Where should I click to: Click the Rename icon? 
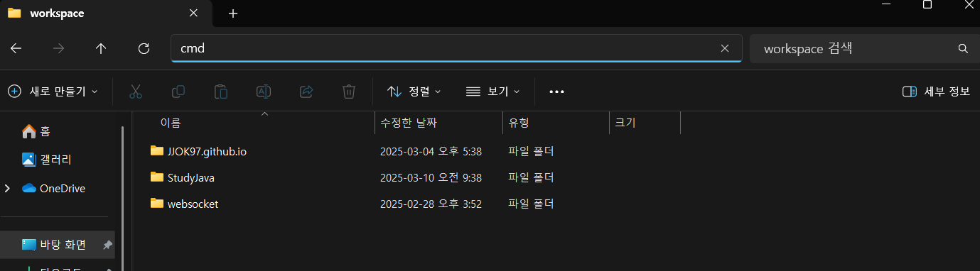pyautogui.click(x=264, y=92)
